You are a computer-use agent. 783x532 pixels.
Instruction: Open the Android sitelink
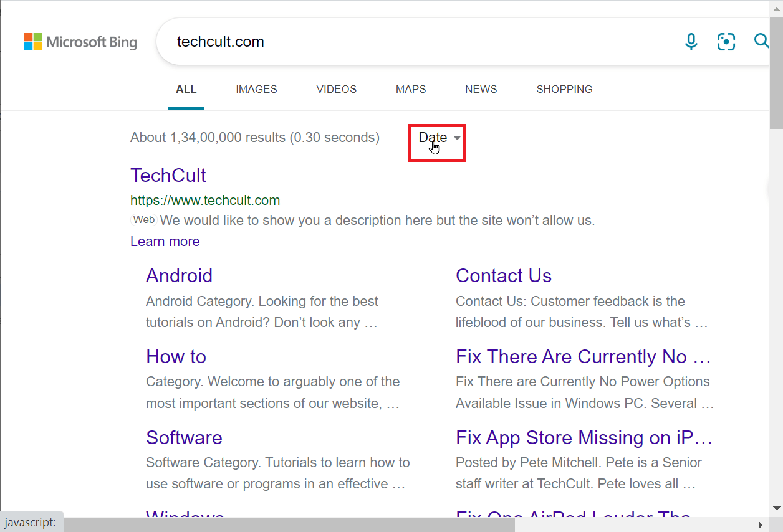(x=179, y=275)
